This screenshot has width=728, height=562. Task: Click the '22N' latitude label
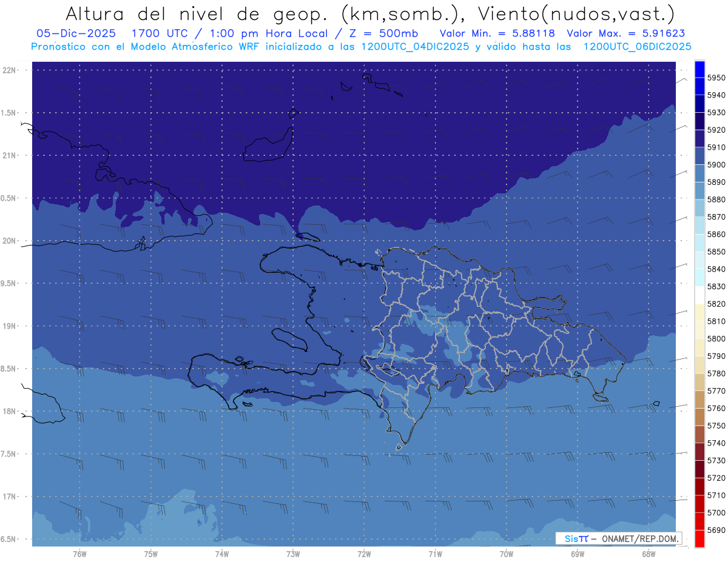pyautogui.click(x=10, y=70)
